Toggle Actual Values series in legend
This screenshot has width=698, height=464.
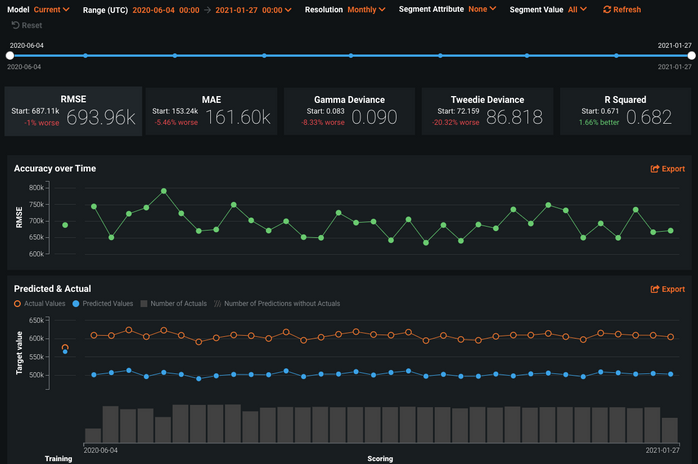coord(45,303)
